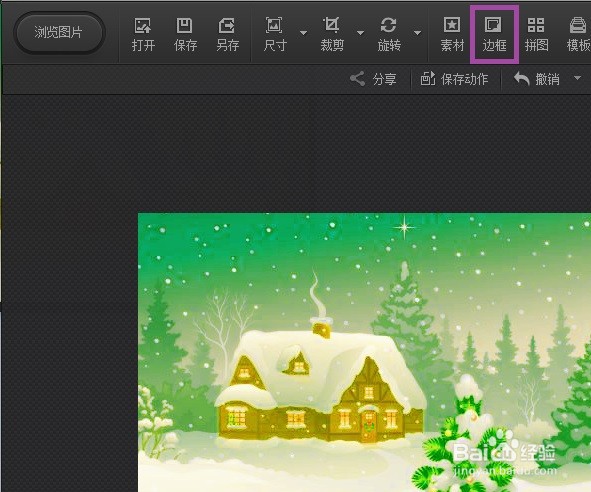Select the 旋转 rotate tool
591x492 pixels.
tap(389, 34)
